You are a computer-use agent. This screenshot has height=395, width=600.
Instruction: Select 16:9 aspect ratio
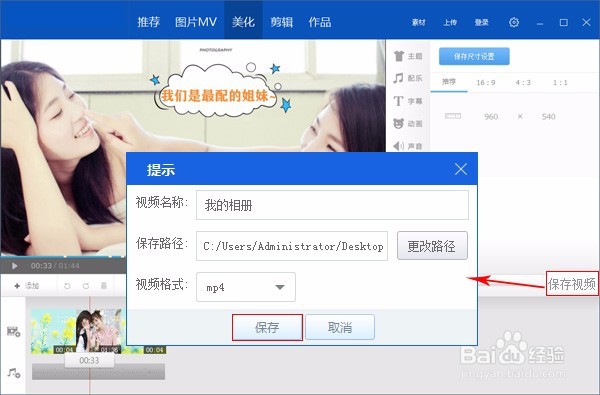point(486,82)
